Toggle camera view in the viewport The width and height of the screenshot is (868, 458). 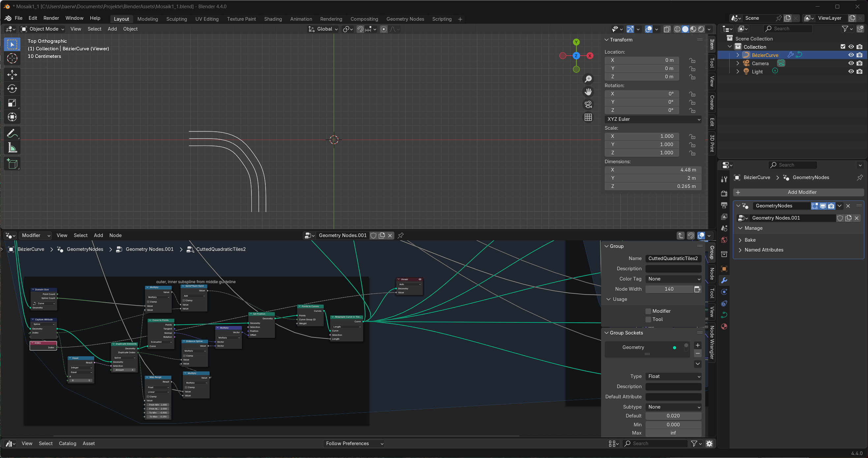(588, 104)
